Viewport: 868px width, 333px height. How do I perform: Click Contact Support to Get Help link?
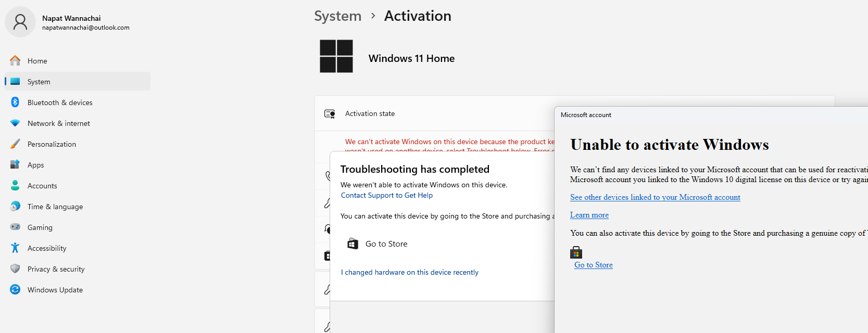click(x=387, y=195)
